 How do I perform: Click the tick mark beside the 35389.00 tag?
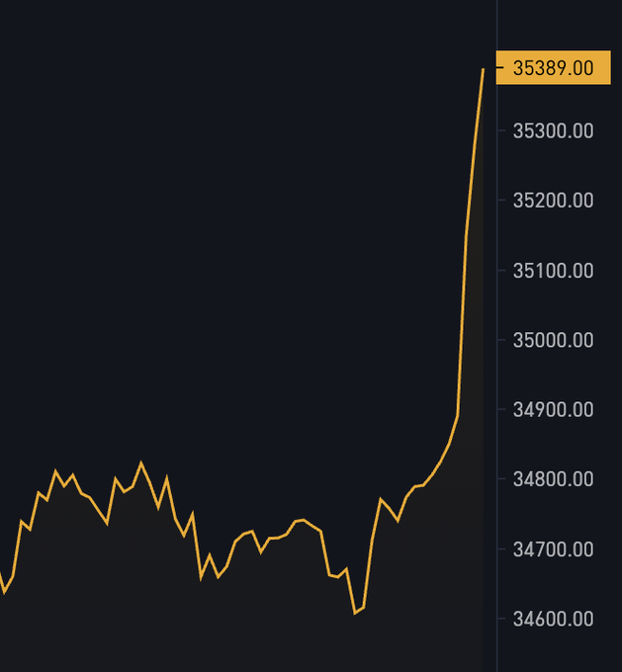click(x=500, y=67)
